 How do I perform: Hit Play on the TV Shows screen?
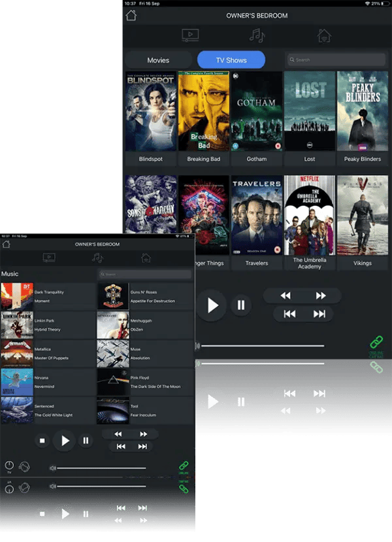tap(212, 305)
